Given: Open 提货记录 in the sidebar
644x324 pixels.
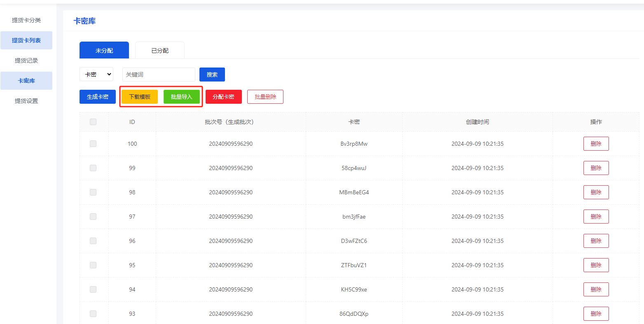Looking at the screenshot, I should pos(26,61).
